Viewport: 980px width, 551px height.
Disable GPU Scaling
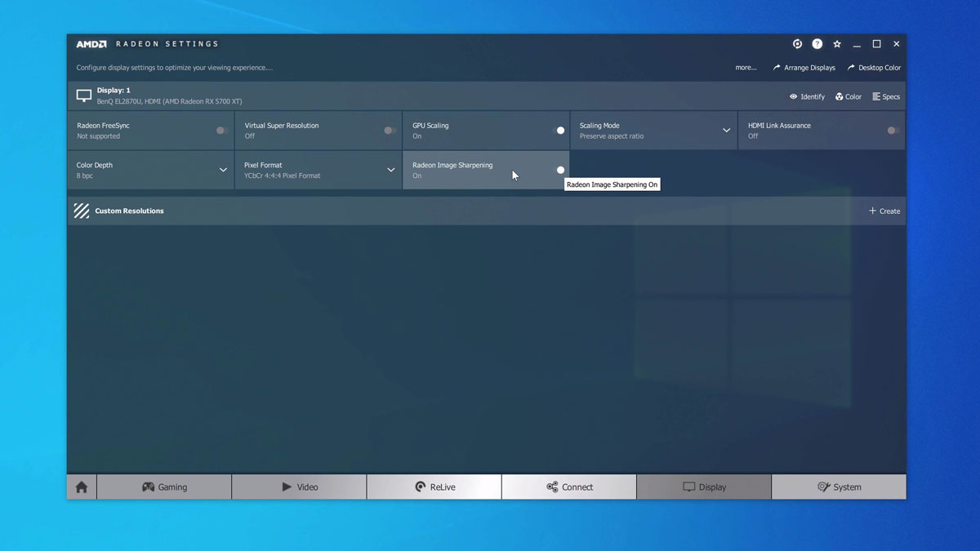[560, 130]
